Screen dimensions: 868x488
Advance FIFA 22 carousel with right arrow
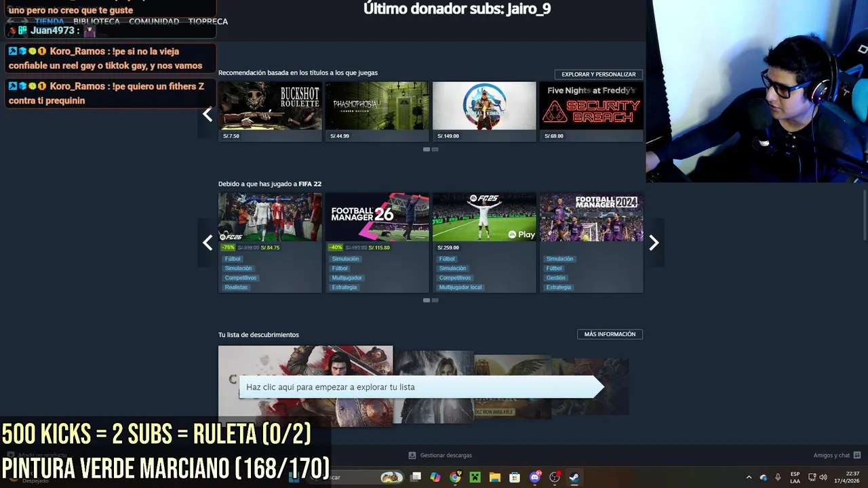click(x=654, y=243)
